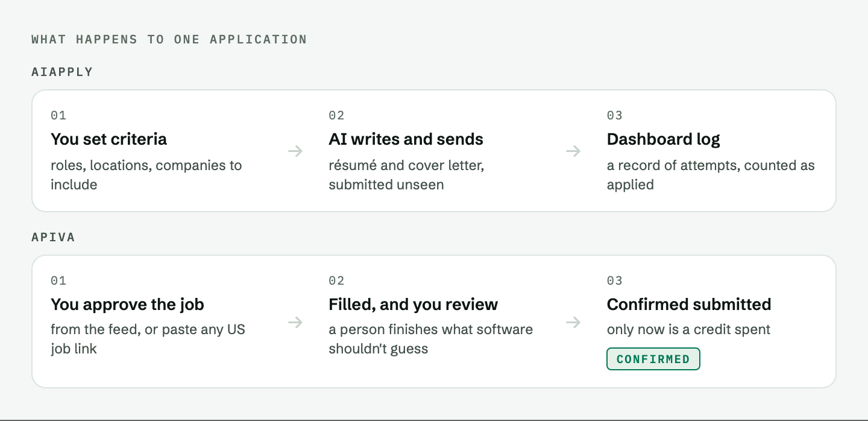The image size is (868, 421).
Task: Click the arrow after 'You set criteria'
Action: [x=295, y=151]
